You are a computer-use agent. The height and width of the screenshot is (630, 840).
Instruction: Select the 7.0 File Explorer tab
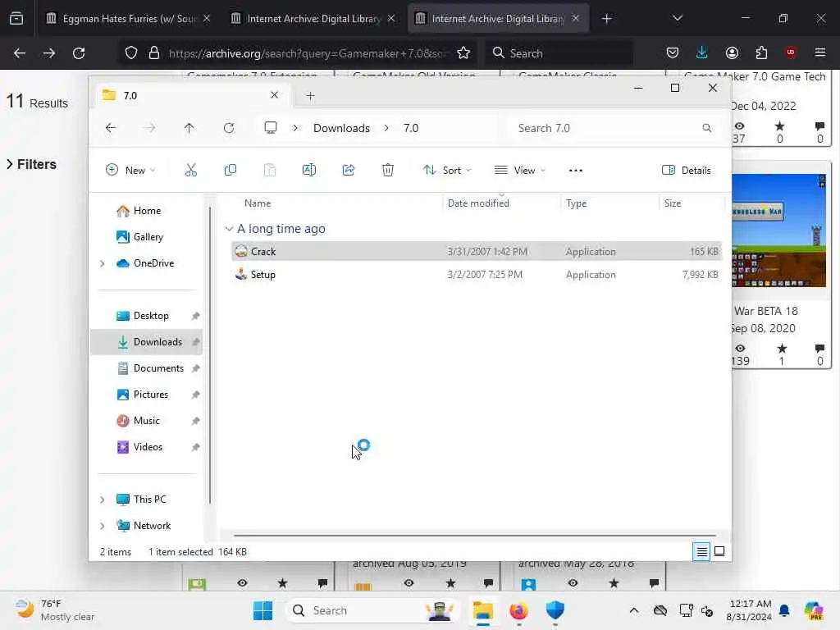(x=193, y=95)
